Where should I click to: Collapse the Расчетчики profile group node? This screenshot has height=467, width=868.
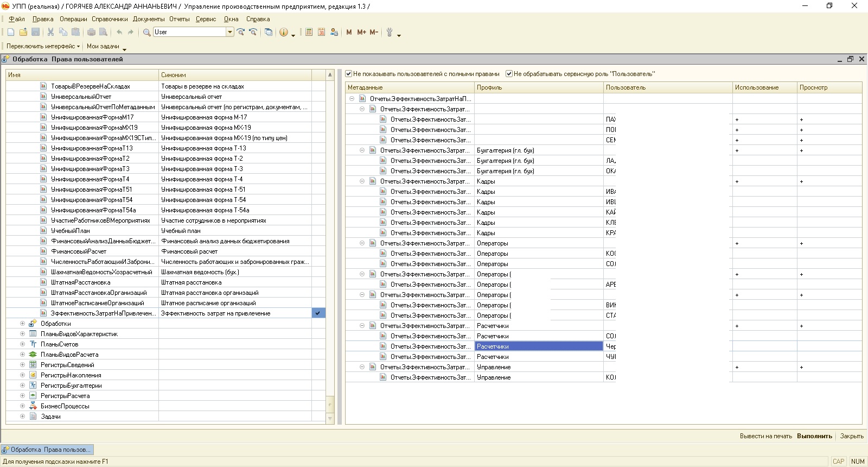(362, 326)
